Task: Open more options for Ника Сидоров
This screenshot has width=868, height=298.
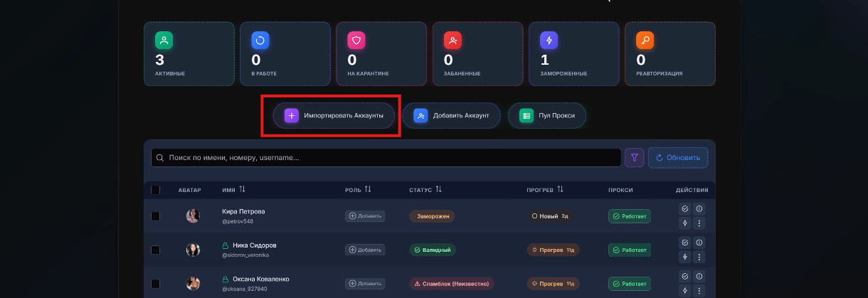Action: (x=699, y=257)
